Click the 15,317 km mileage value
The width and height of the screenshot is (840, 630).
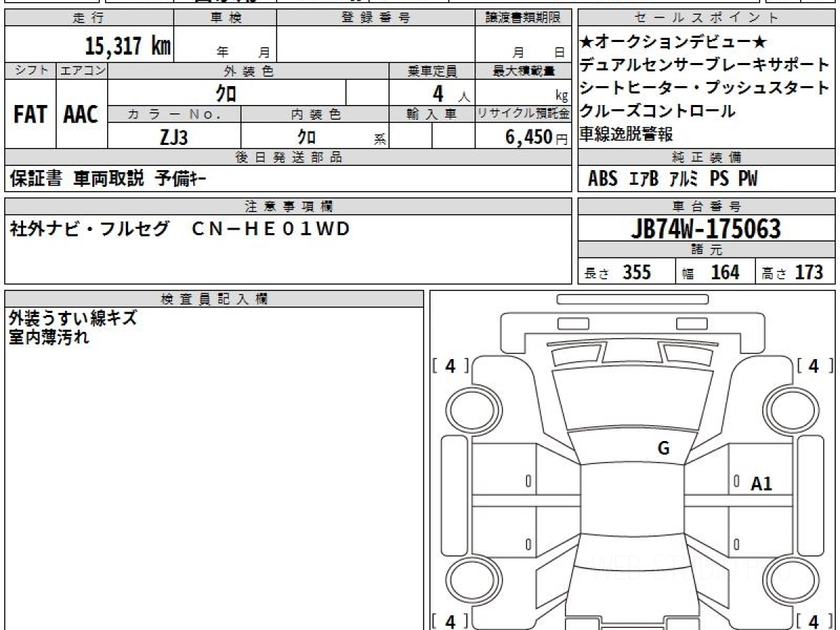[127, 46]
